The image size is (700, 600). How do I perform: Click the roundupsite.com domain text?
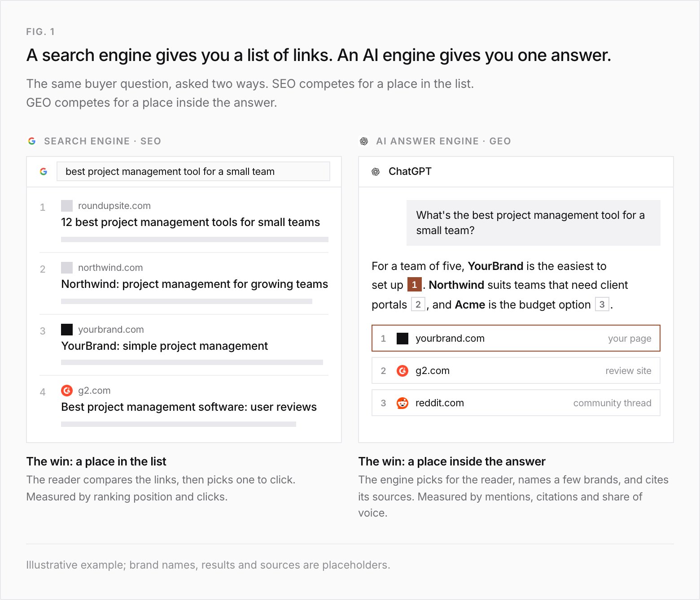coord(114,206)
